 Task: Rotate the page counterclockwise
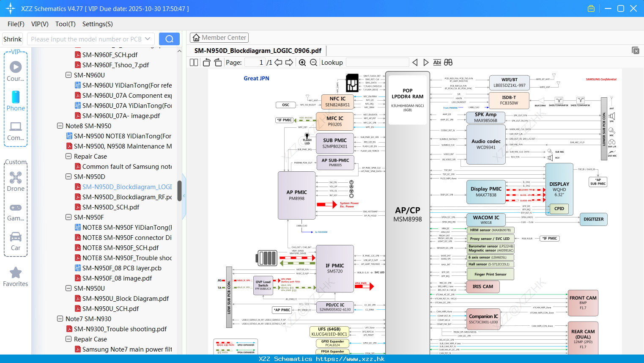click(x=207, y=62)
